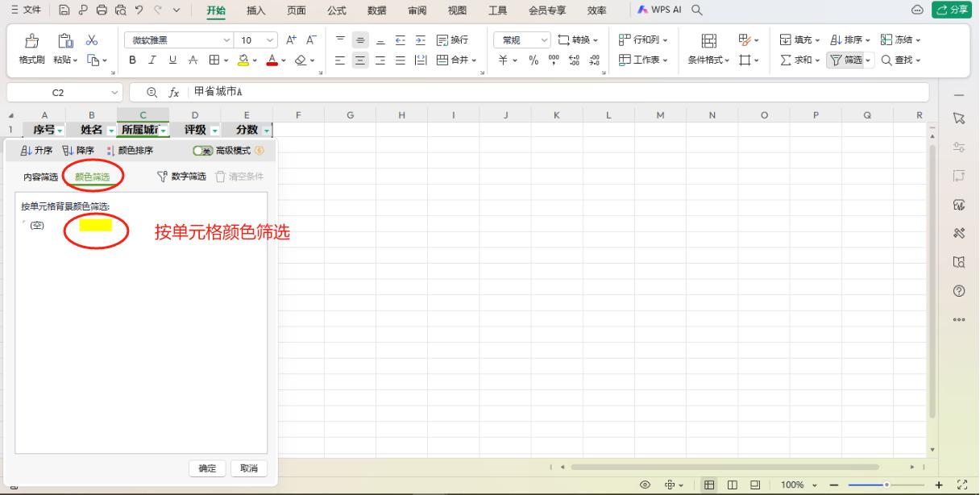Click Number Filter (数字筛选)
The width and height of the screenshot is (980, 495).
181,177
